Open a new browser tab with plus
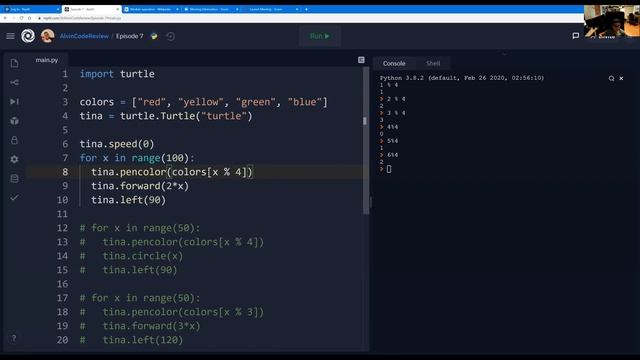Viewport: 640px width, 360px height. coord(306,9)
